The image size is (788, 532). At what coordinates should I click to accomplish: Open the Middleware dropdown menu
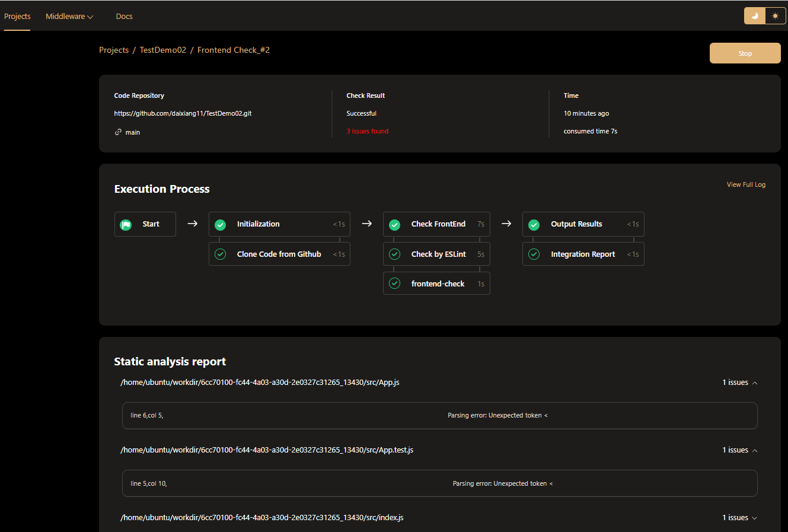click(x=69, y=17)
